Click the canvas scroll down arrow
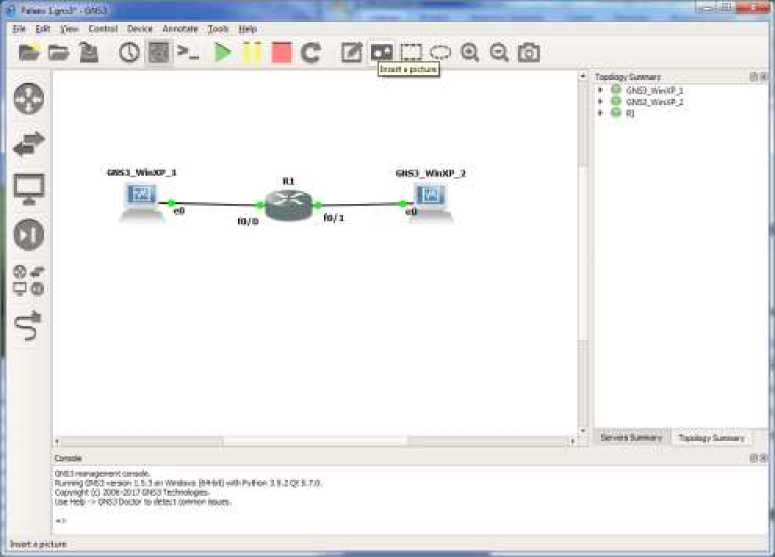This screenshot has width=775, height=557. click(583, 431)
